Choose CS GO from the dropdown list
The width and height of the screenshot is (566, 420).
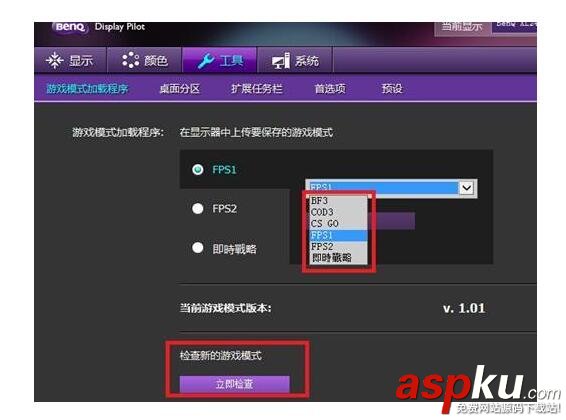pos(338,223)
